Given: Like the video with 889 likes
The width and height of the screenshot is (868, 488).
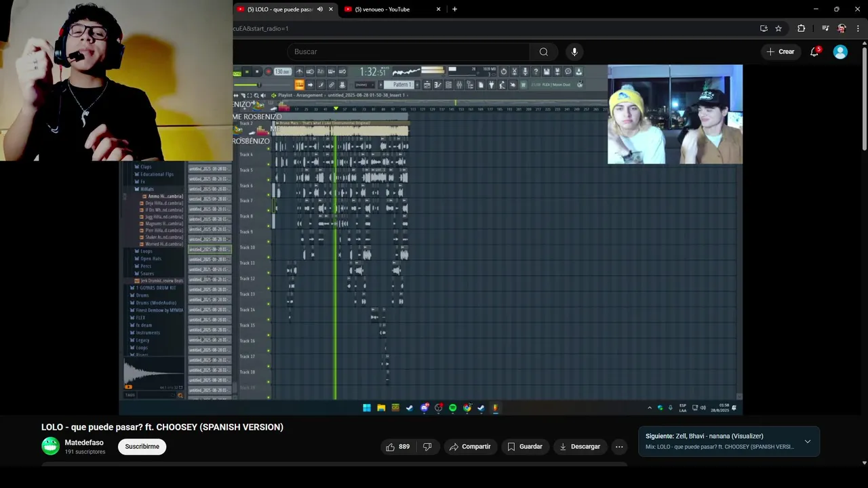Looking at the screenshot, I should 397,447.
